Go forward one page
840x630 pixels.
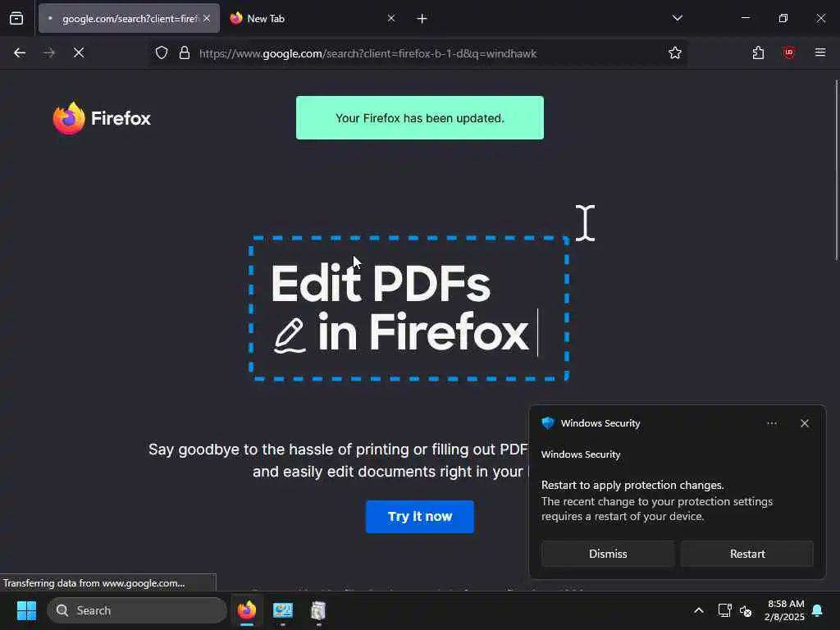48,52
